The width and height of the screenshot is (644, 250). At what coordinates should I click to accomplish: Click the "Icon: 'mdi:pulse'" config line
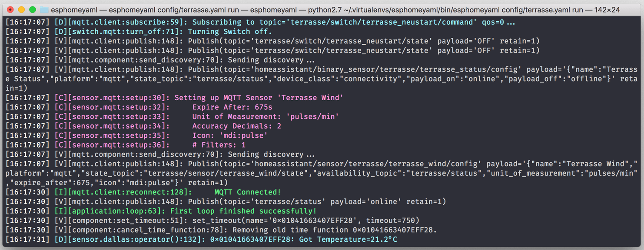click(230, 135)
